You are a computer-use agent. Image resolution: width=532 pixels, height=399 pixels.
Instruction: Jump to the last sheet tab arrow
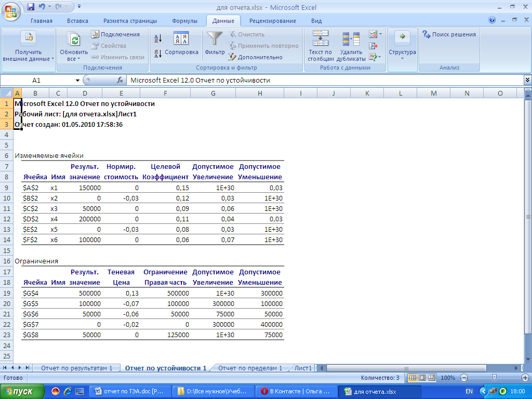[x=28, y=368]
